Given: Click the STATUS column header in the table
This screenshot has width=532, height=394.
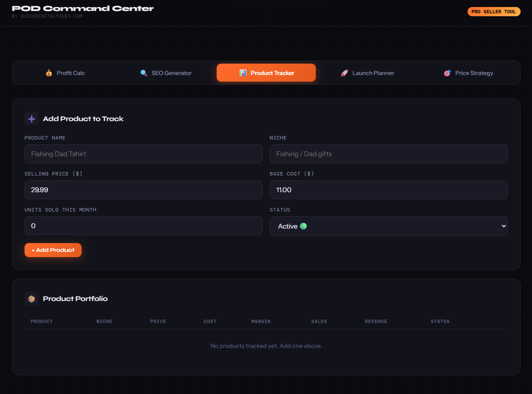Looking at the screenshot, I should tap(440, 322).
